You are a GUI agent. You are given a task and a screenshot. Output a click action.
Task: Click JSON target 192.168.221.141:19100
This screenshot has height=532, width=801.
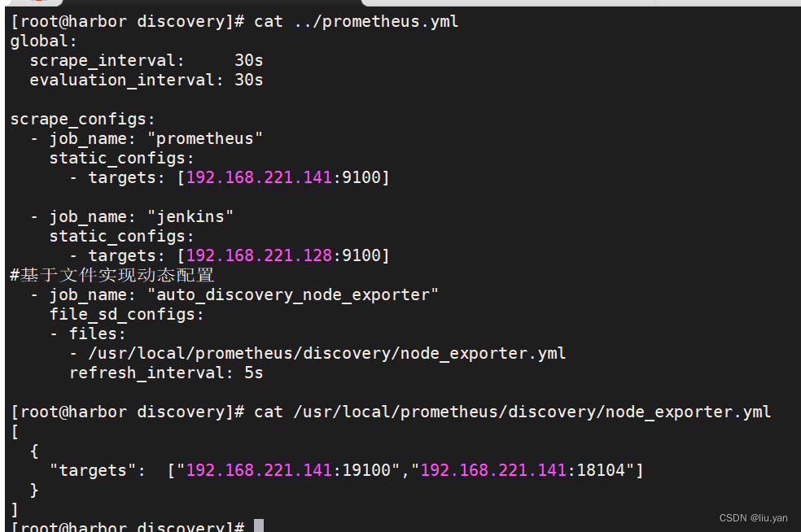[288, 470]
